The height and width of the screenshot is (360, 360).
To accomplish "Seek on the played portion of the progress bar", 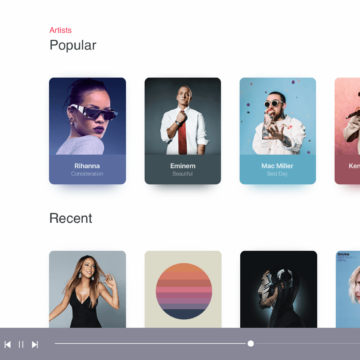I will (151, 343).
